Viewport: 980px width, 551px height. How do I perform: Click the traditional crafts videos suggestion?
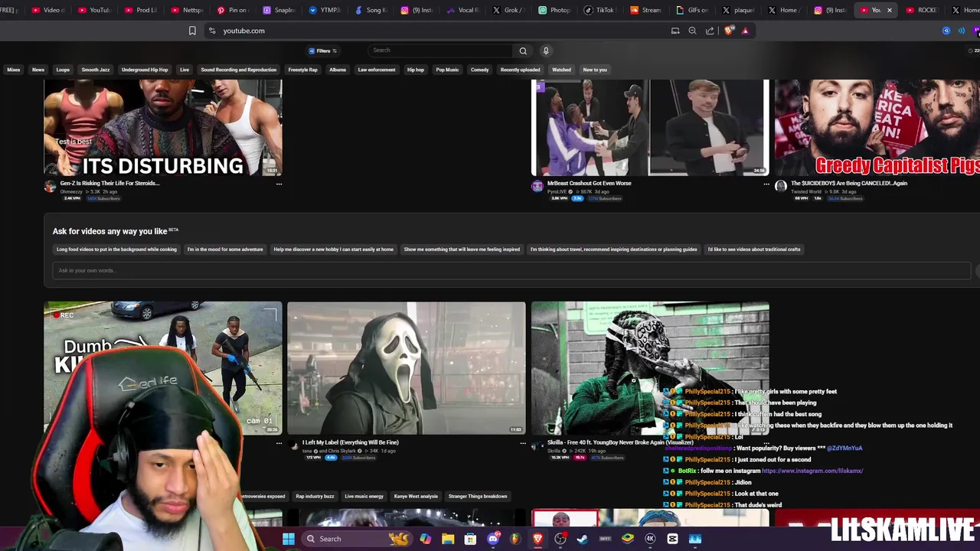pyautogui.click(x=754, y=249)
